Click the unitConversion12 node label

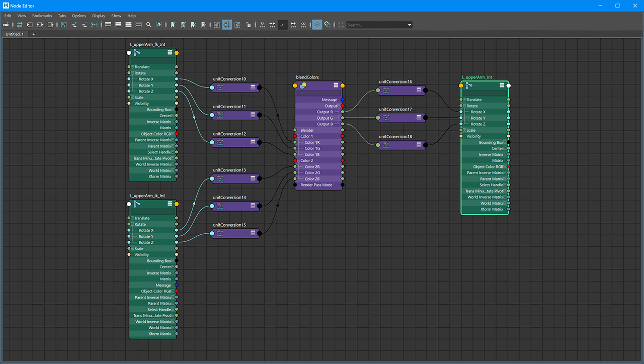pyautogui.click(x=229, y=134)
